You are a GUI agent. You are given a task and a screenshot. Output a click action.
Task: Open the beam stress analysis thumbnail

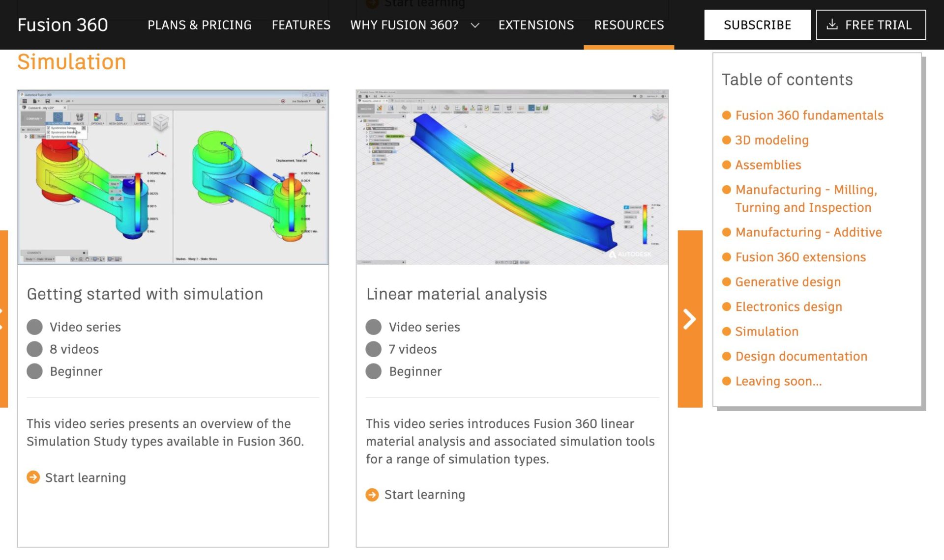pos(512,177)
